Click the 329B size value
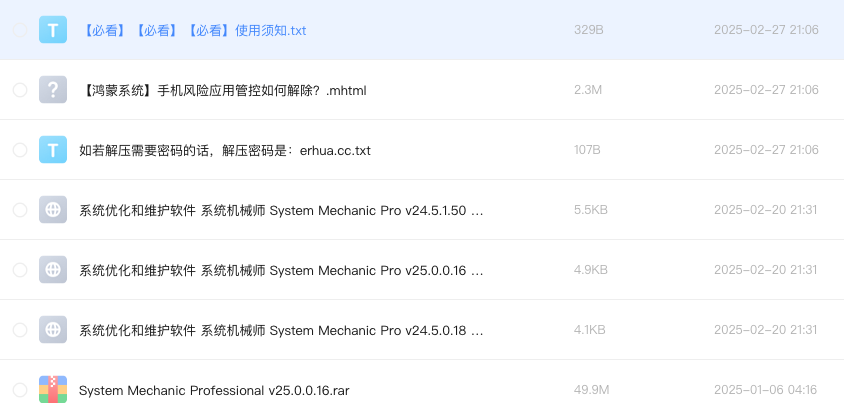This screenshot has height=403, width=844. (588, 30)
